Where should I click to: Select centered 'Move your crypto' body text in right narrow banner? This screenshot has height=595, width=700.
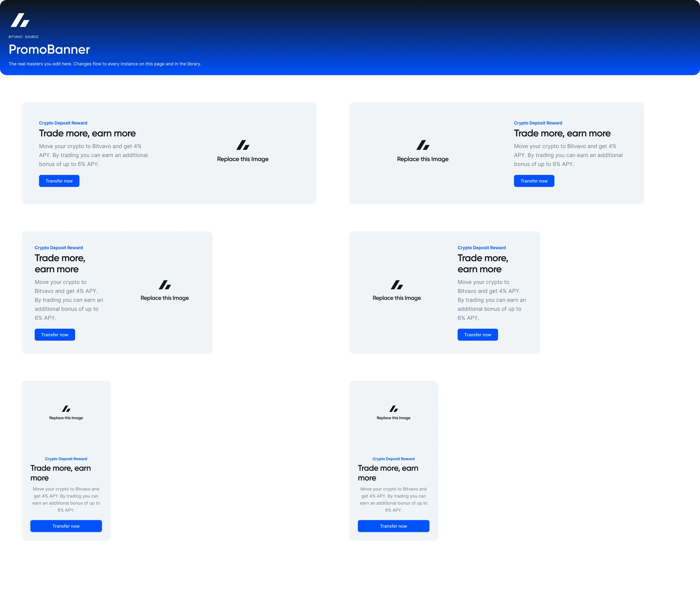tap(394, 499)
